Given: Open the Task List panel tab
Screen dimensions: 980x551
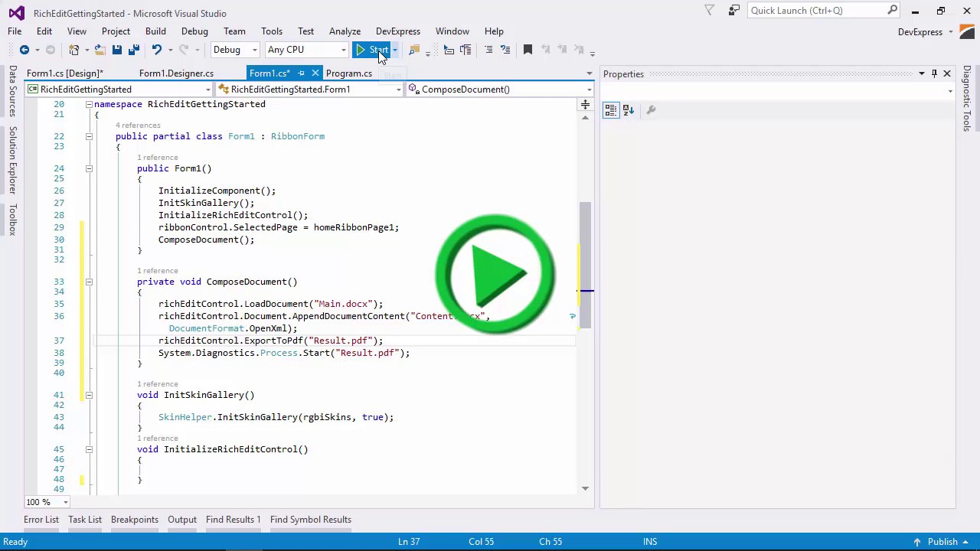Looking at the screenshot, I should [85, 520].
